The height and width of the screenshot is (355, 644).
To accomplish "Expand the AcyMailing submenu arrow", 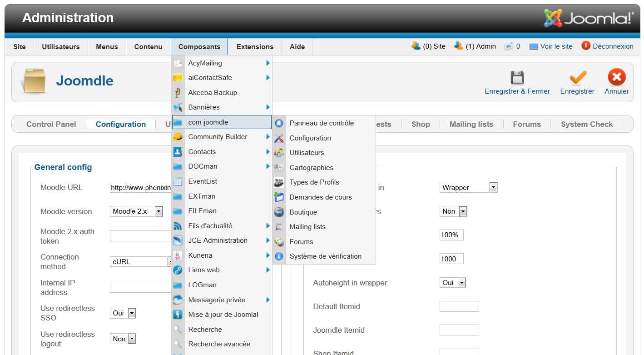I will pos(268,63).
